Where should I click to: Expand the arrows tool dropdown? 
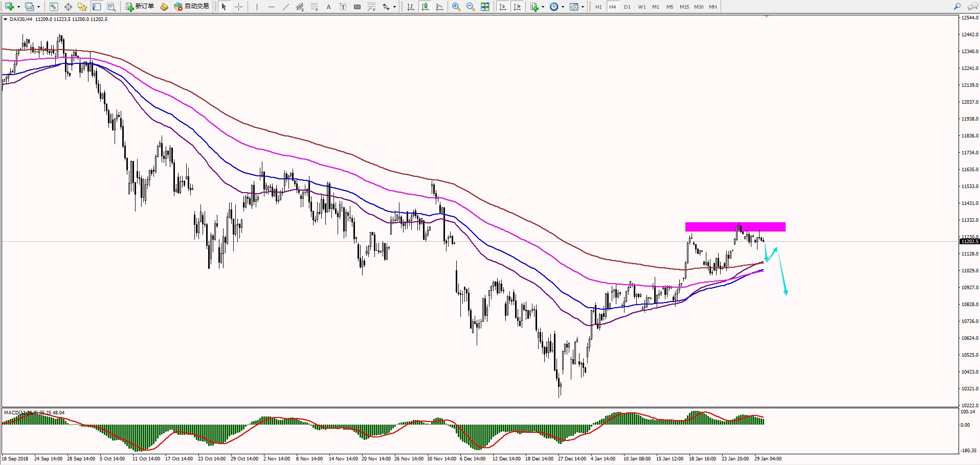(394, 7)
